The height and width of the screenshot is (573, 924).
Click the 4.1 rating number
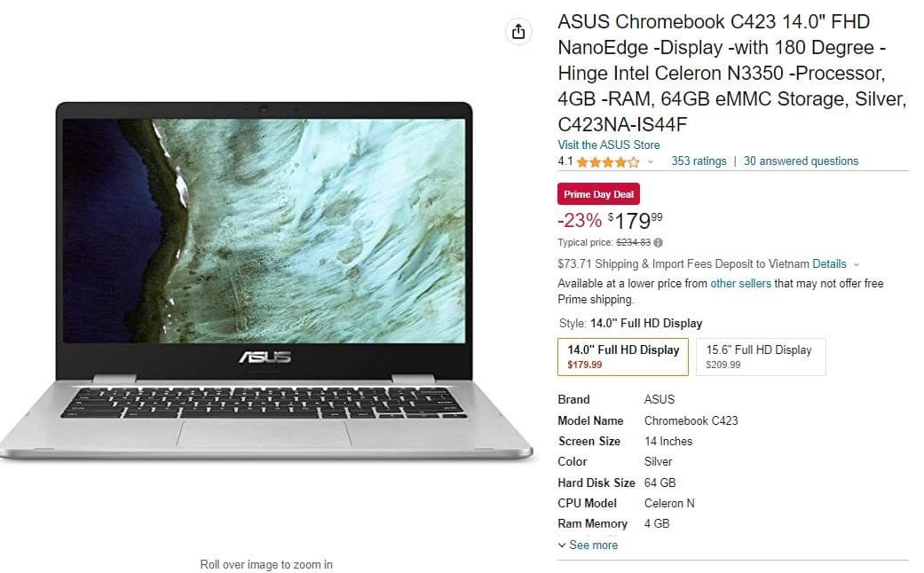click(x=565, y=161)
